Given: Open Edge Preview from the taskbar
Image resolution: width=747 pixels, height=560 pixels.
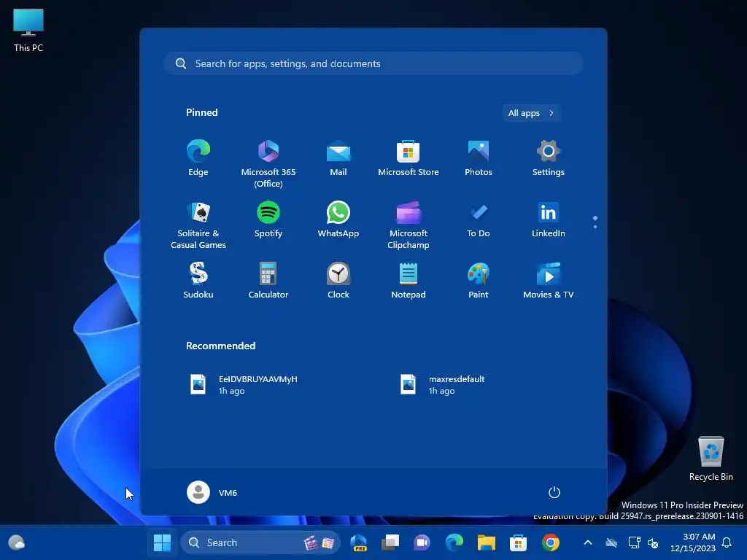Looking at the screenshot, I should 358,542.
